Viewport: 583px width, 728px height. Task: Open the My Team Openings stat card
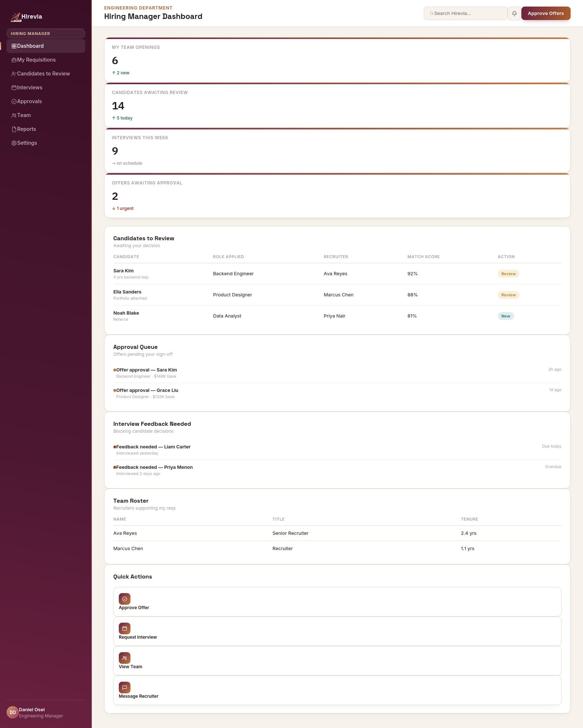(x=337, y=60)
